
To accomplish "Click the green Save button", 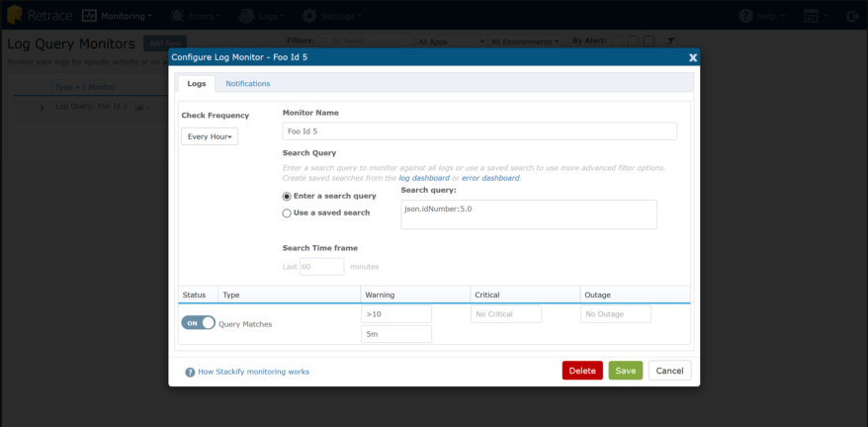I will 626,371.
